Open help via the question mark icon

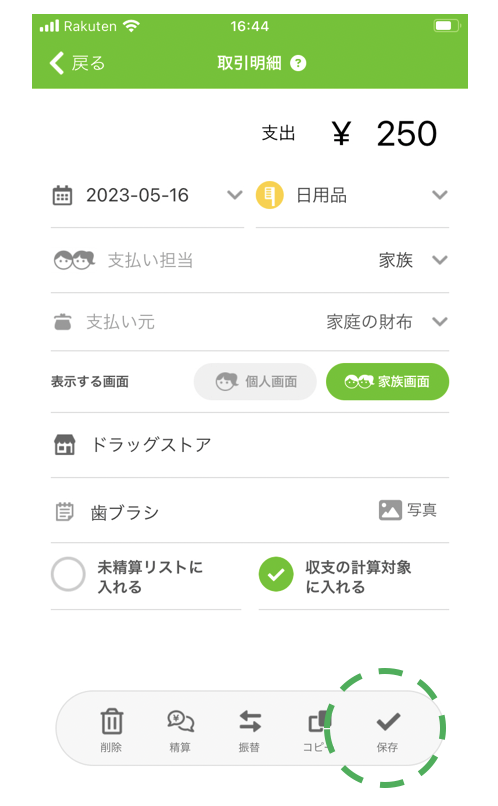298,63
